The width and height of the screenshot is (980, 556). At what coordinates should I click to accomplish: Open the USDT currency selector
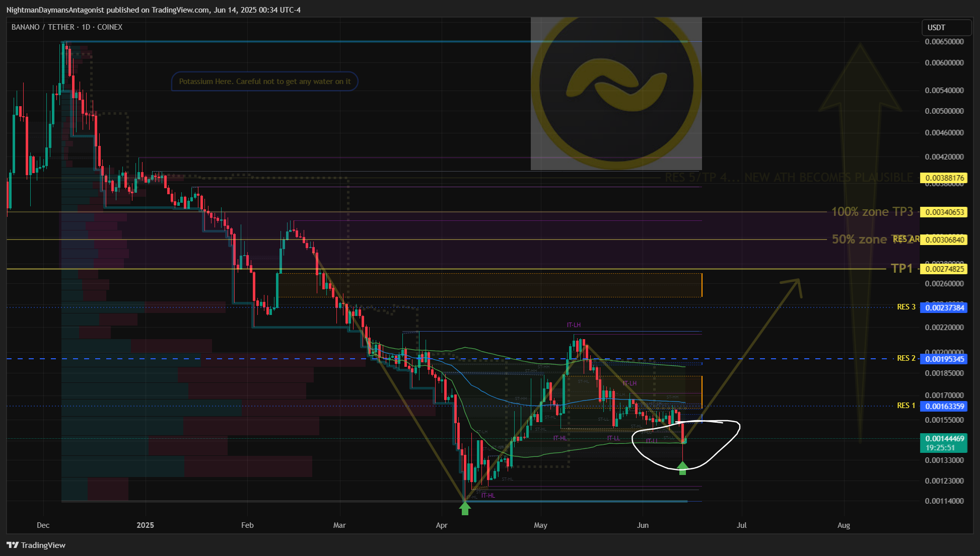[x=946, y=27]
